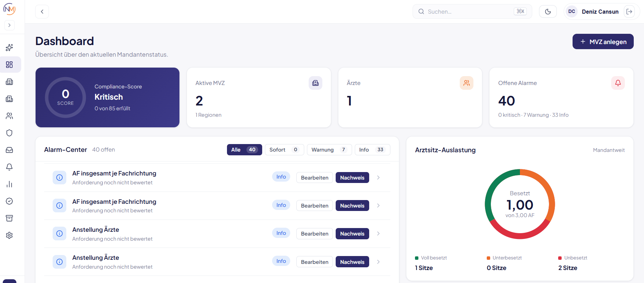Expand the lower Anstellung Ärzte row chevron

tap(378, 262)
